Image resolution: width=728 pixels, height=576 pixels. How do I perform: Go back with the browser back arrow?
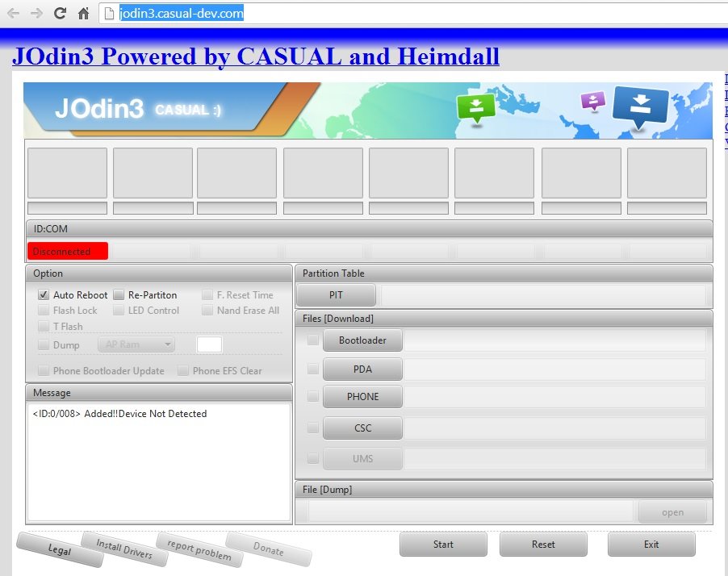pos(14,14)
